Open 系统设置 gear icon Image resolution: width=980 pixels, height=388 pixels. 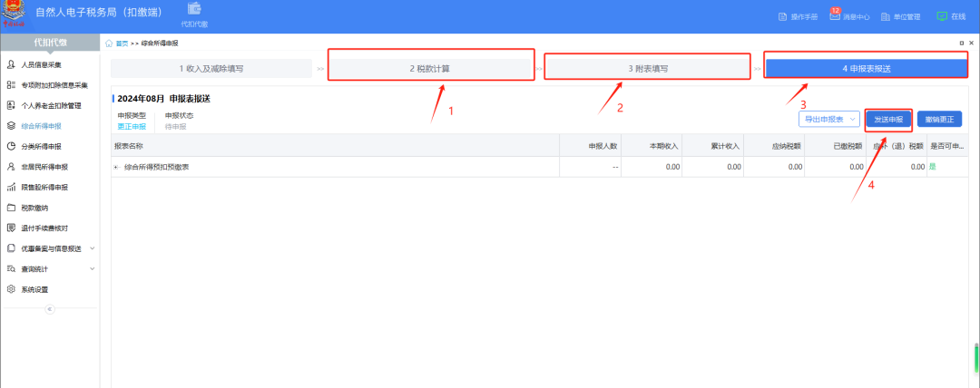pos(11,289)
